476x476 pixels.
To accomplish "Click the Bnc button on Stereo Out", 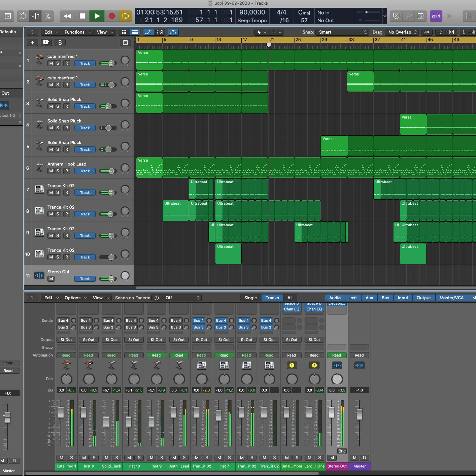I will coord(342,451).
